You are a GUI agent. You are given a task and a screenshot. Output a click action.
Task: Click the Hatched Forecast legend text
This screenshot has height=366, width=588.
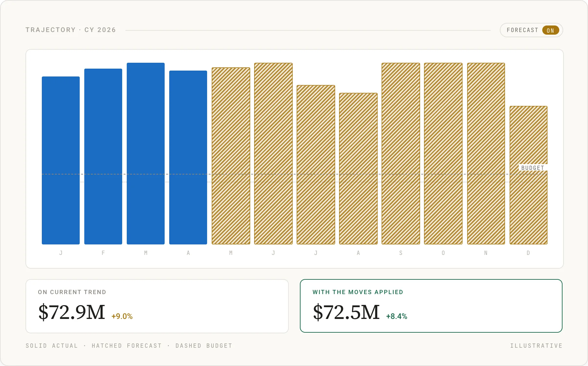pyautogui.click(x=127, y=346)
